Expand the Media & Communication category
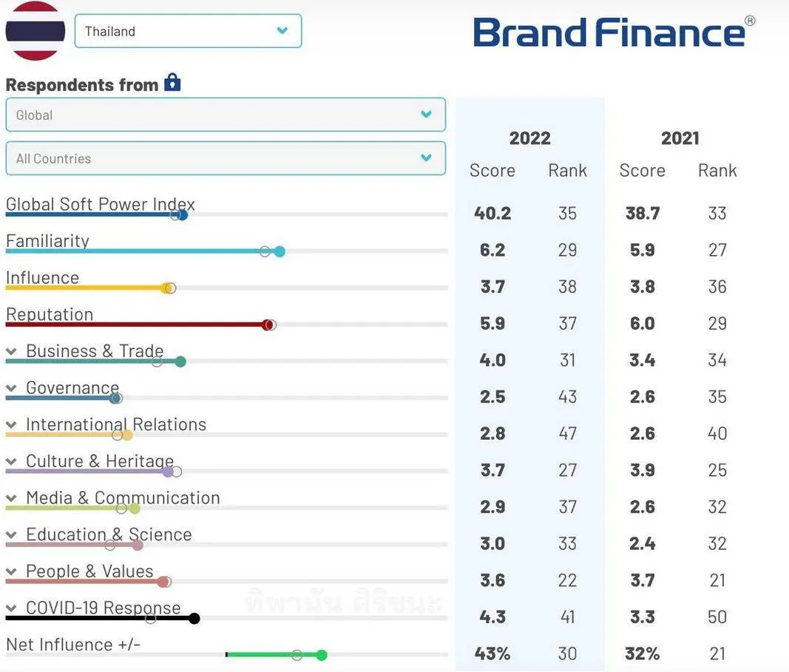Viewport: 789px width, 672px height. point(11,498)
